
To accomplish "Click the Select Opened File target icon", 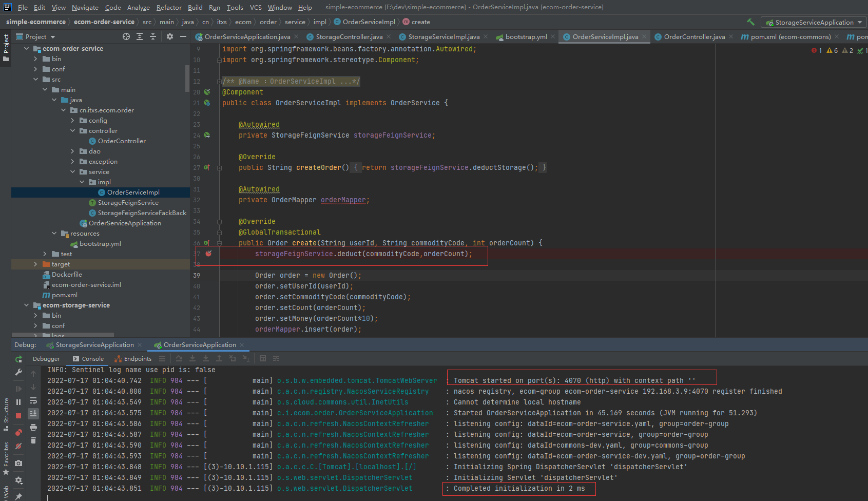I will click(x=126, y=36).
